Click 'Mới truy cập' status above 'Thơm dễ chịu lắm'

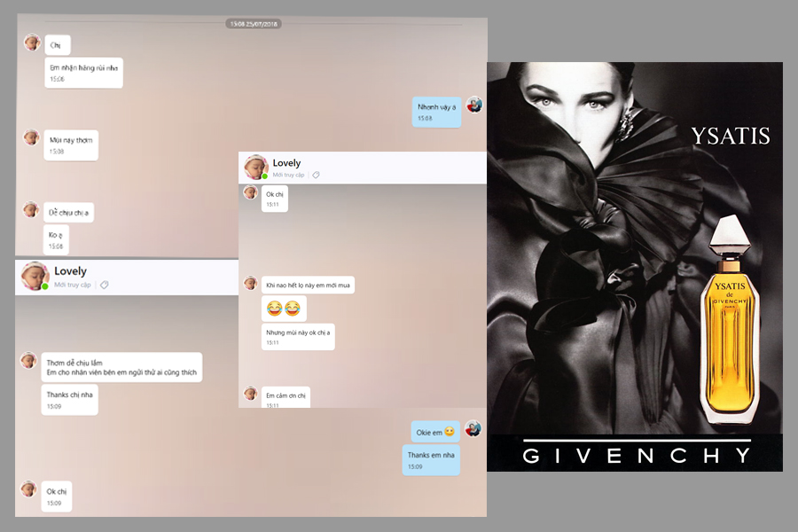pyautogui.click(x=73, y=285)
